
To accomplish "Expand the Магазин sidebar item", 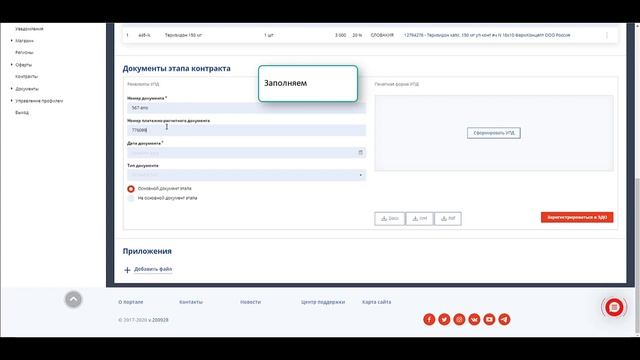I will click(12, 40).
